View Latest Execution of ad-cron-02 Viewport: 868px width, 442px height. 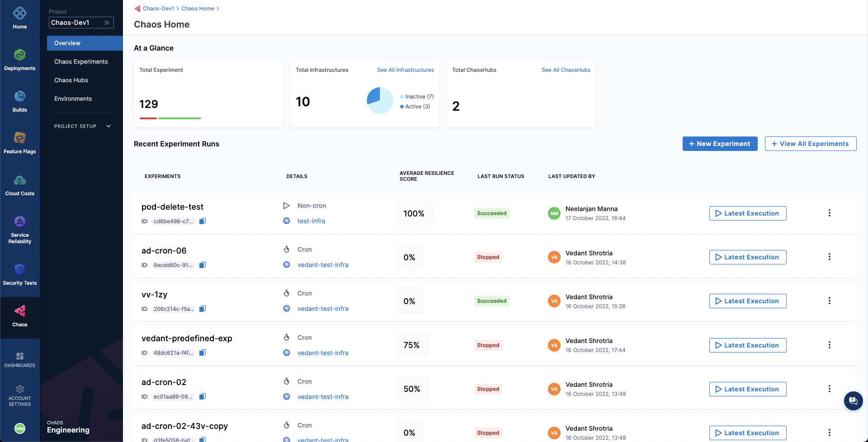(748, 389)
